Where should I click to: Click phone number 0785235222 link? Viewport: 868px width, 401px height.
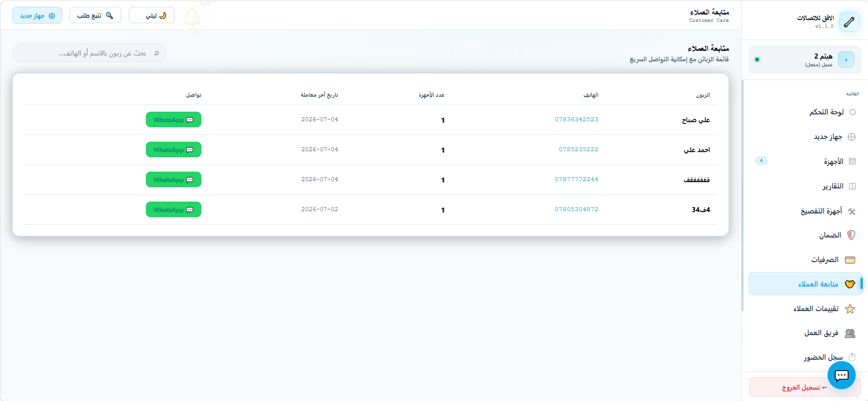click(579, 149)
